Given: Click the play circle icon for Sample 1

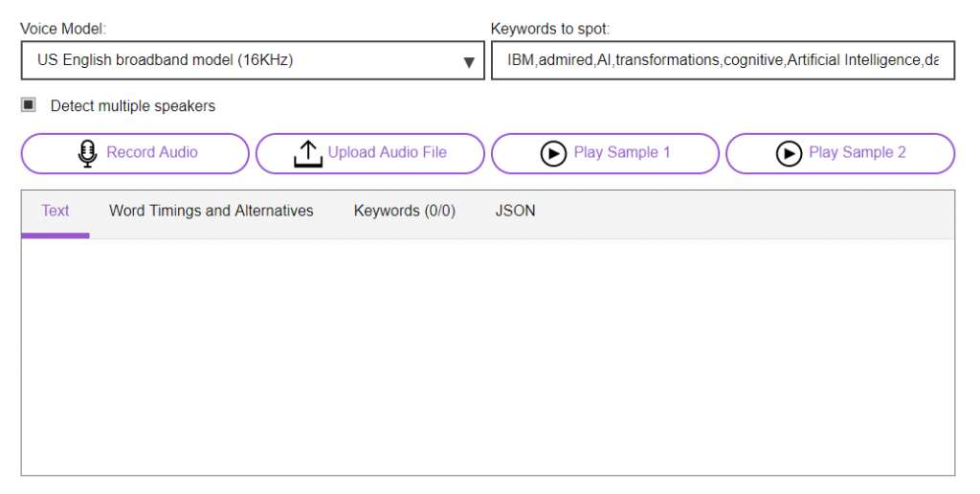Looking at the screenshot, I should pyautogui.click(x=553, y=153).
